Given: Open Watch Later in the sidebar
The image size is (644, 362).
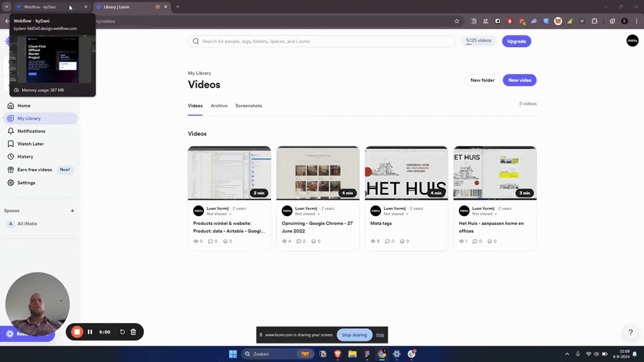Looking at the screenshot, I should point(30,144).
